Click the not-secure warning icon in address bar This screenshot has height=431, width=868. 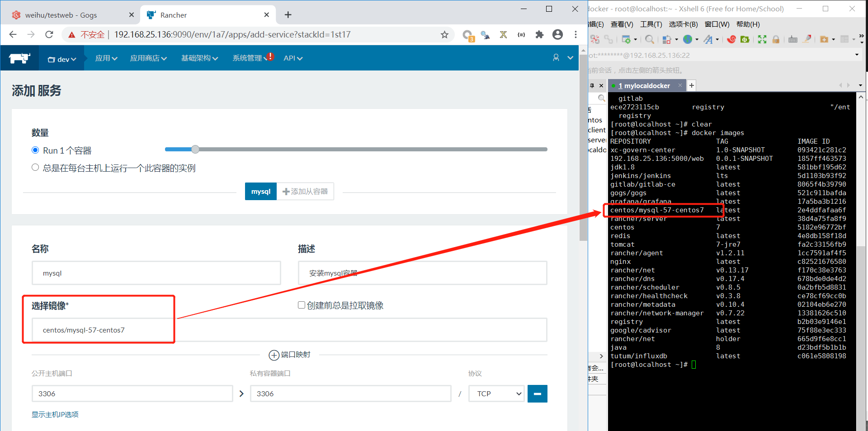click(x=72, y=35)
